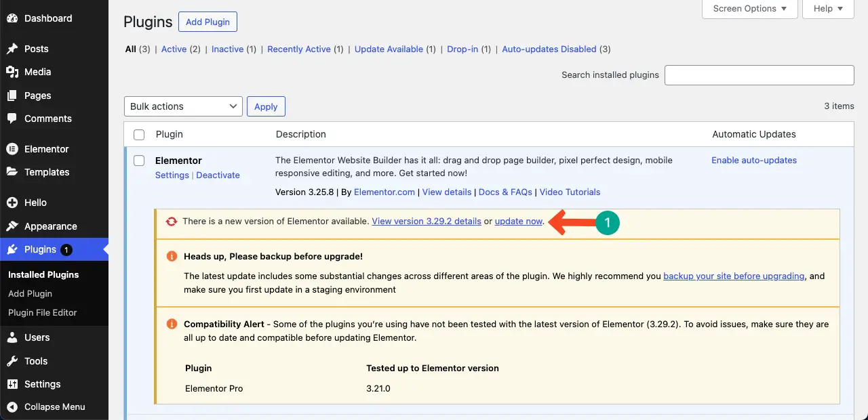Viewport: 868px width, 420px height.
Task: Click the Add Plugin button
Action: 208,22
